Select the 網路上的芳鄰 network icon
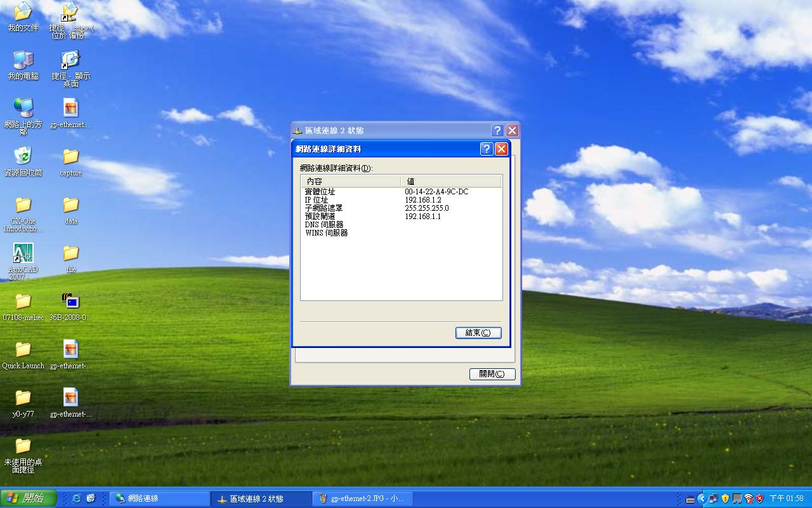 coord(23,108)
